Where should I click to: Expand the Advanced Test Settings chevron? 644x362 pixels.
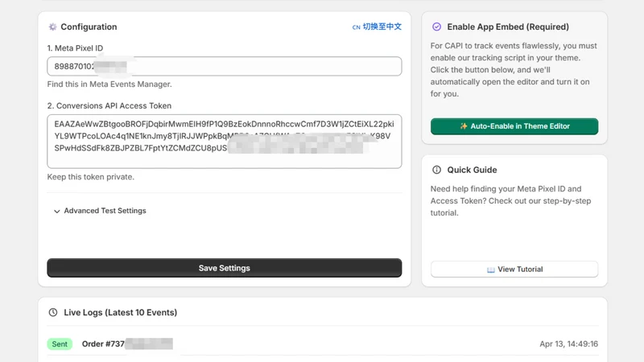56,211
